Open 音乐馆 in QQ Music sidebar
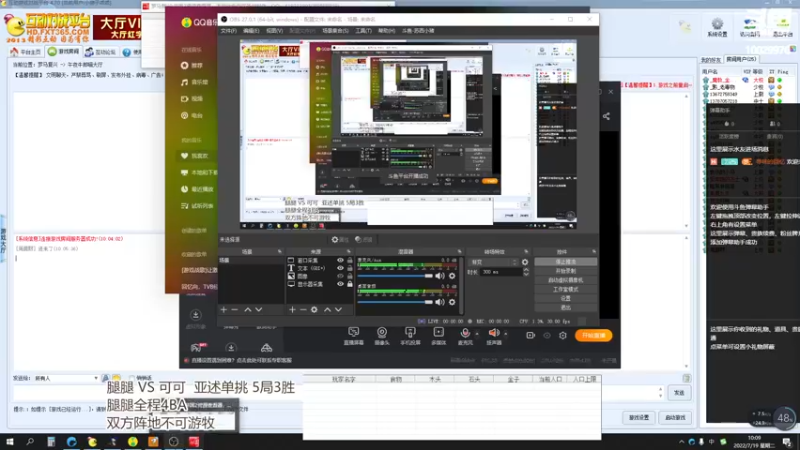 (x=195, y=82)
